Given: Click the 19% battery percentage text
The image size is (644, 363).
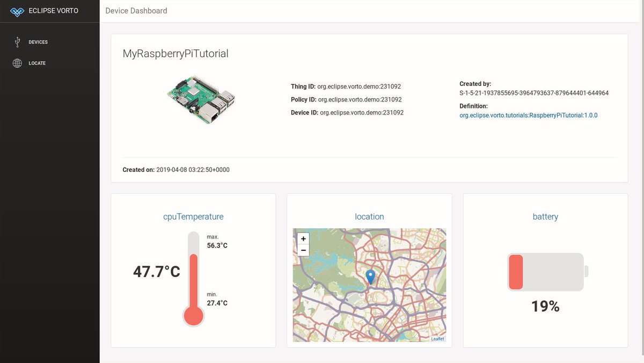Looking at the screenshot, I should point(545,306).
